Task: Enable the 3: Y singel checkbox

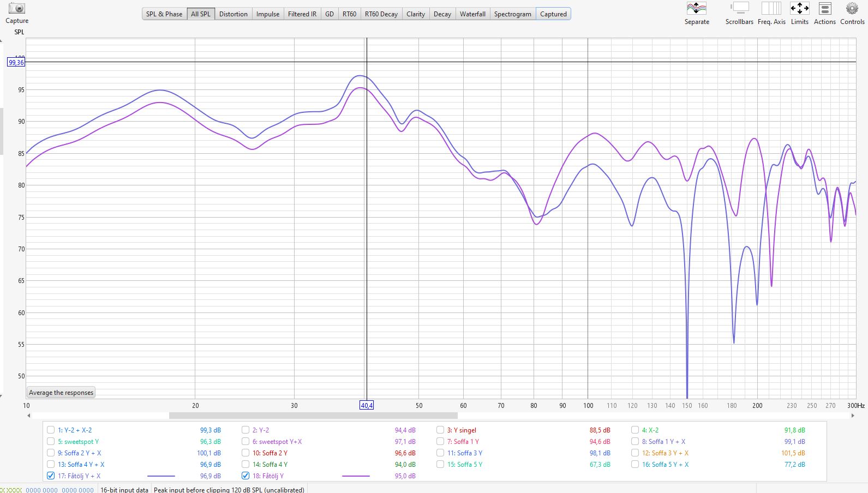Action: point(440,430)
